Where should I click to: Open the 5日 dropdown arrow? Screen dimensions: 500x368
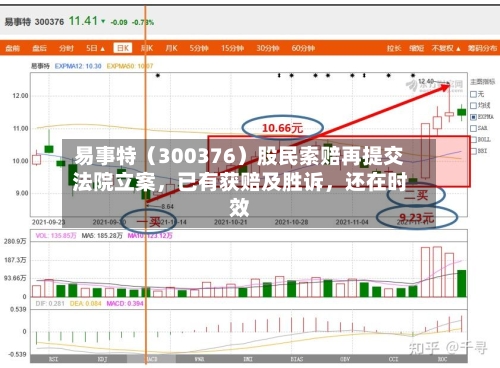click(x=102, y=49)
